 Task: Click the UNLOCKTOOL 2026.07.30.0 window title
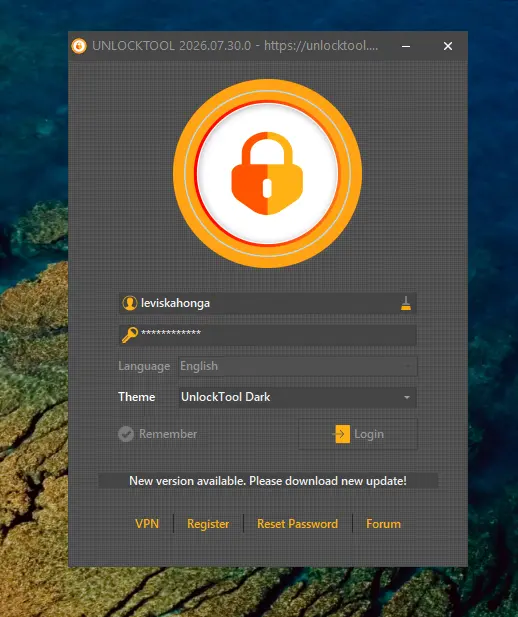(x=235, y=46)
